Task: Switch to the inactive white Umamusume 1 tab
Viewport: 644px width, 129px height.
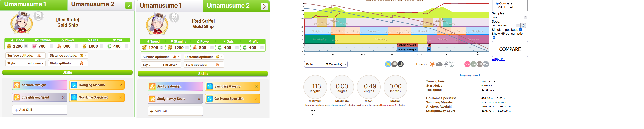Action: pos(169,6)
